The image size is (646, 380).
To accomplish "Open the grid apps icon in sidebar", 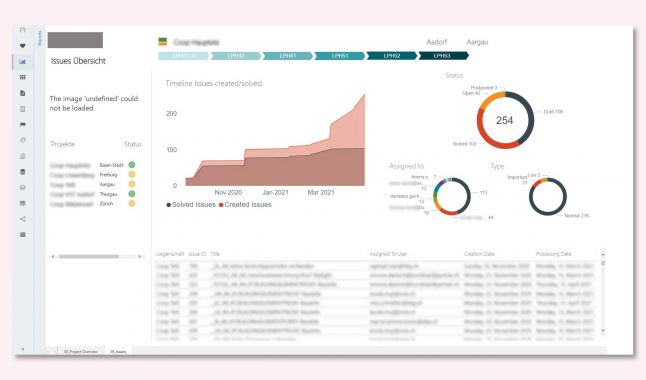I will coord(23,77).
